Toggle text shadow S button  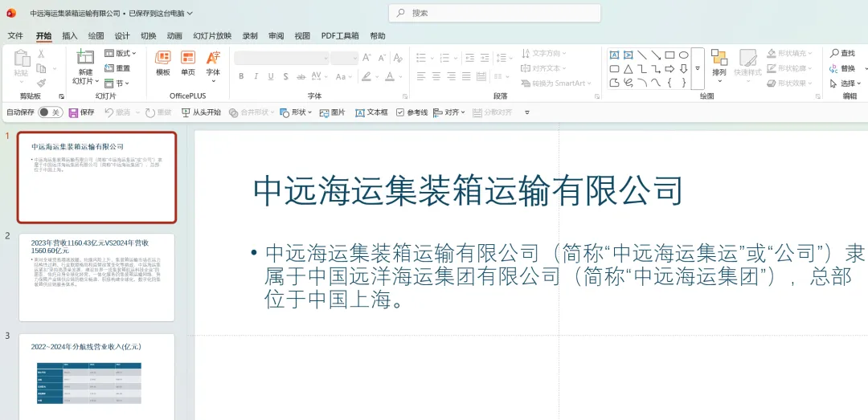coord(285,76)
